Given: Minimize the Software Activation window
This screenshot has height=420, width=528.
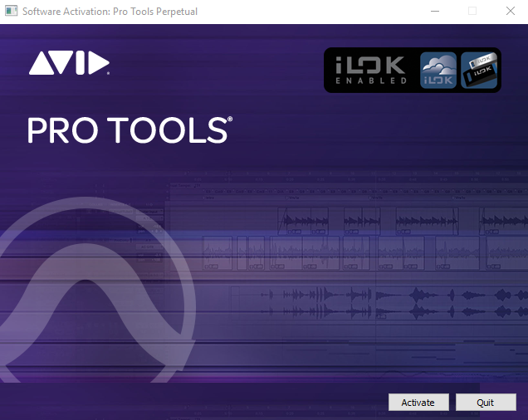Looking at the screenshot, I should pos(435,11).
